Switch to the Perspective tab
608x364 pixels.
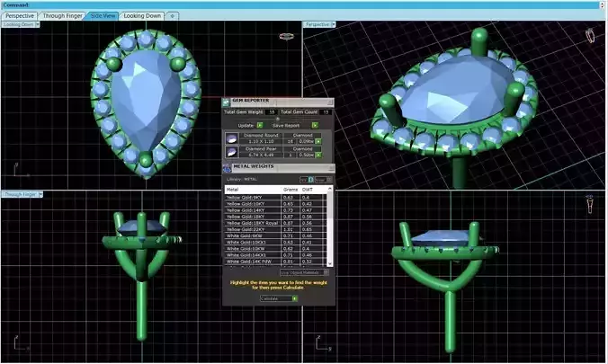[20, 16]
